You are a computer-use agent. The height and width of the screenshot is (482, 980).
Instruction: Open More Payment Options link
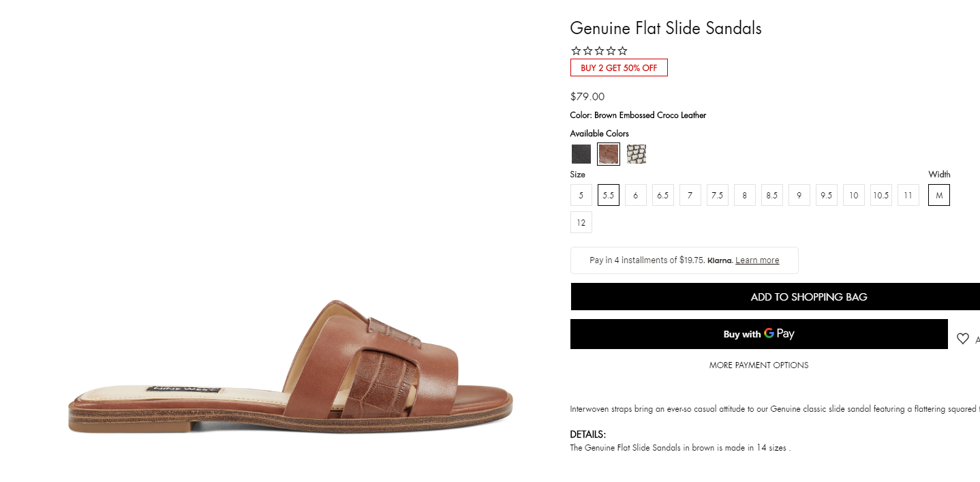(x=759, y=365)
